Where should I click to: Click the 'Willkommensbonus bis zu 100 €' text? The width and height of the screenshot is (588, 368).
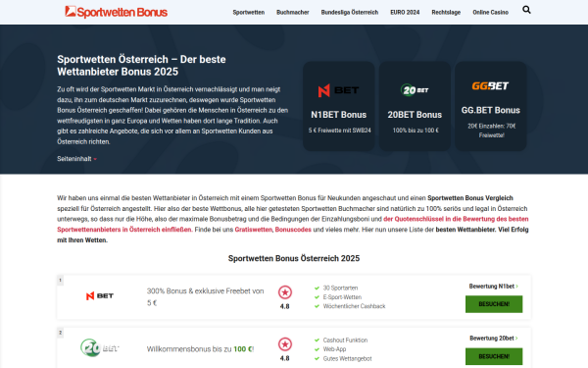[200, 349]
